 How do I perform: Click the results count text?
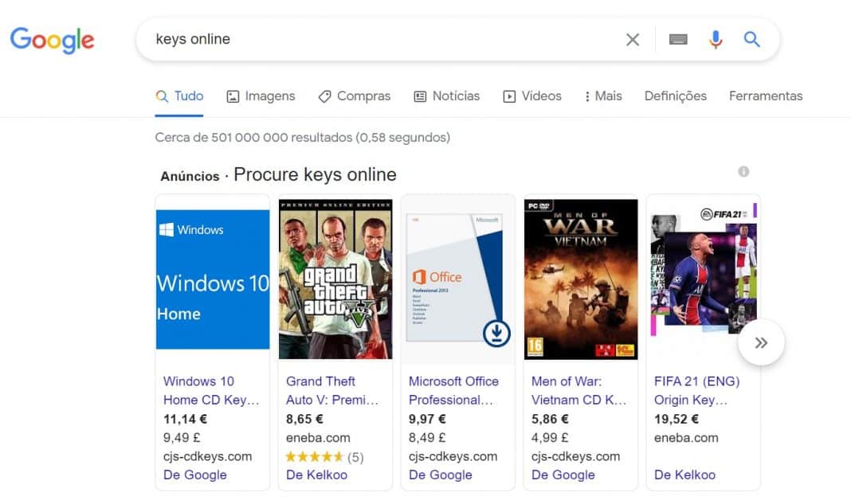(x=302, y=137)
